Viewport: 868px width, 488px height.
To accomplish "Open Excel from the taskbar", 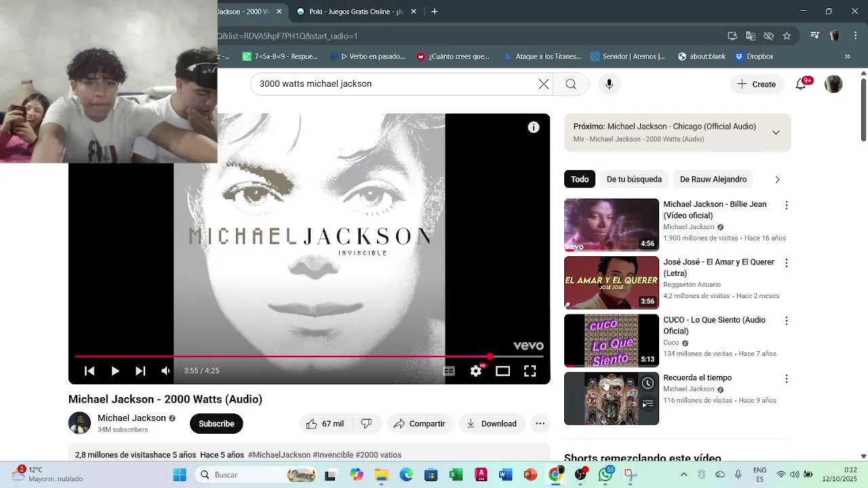I will tap(456, 475).
